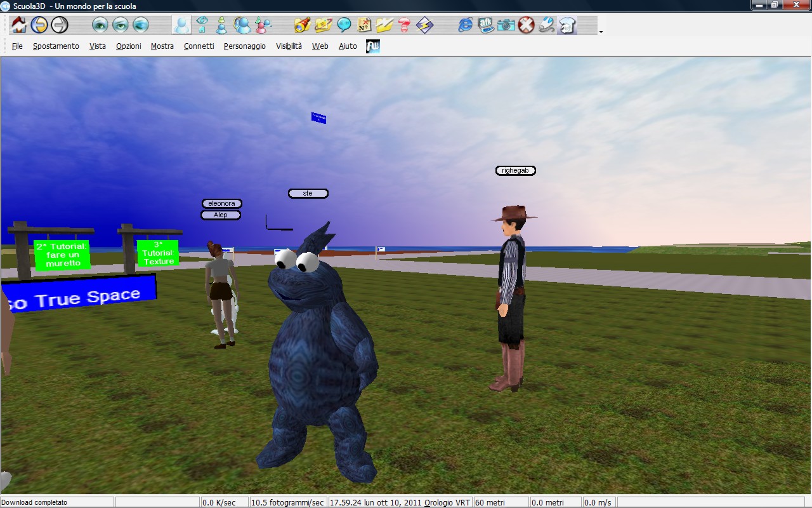The width and height of the screenshot is (812, 508).
Task: Click the mouse mode icon
Action: [x=547, y=25]
